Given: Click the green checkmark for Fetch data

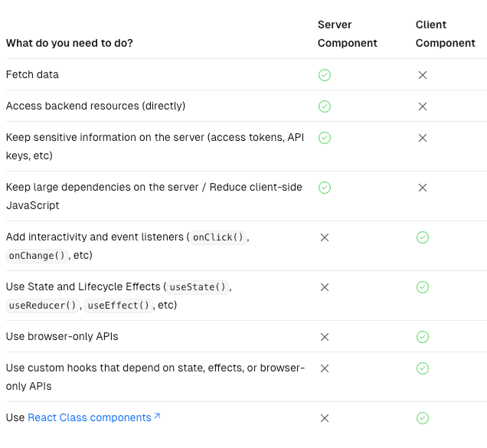Looking at the screenshot, I should pos(325,75).
